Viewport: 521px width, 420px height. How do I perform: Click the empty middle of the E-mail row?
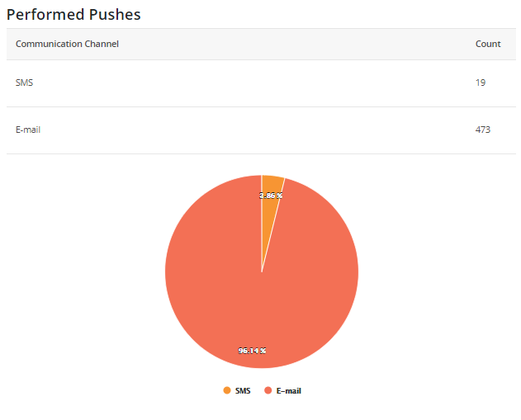(x=261, y=130)
